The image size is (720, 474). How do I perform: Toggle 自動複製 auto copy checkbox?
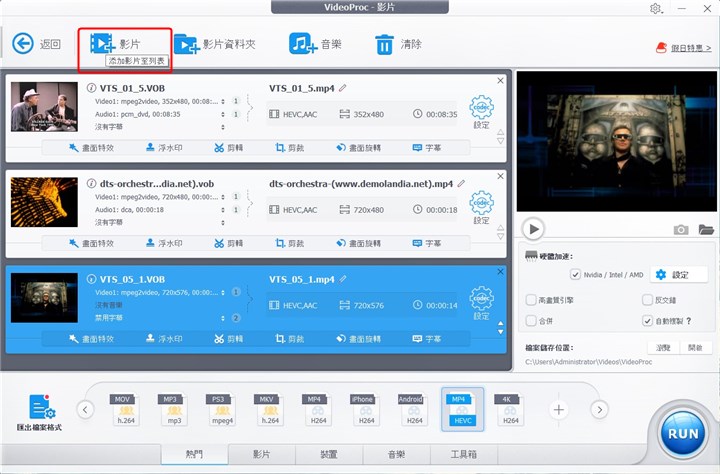point(647,321)
